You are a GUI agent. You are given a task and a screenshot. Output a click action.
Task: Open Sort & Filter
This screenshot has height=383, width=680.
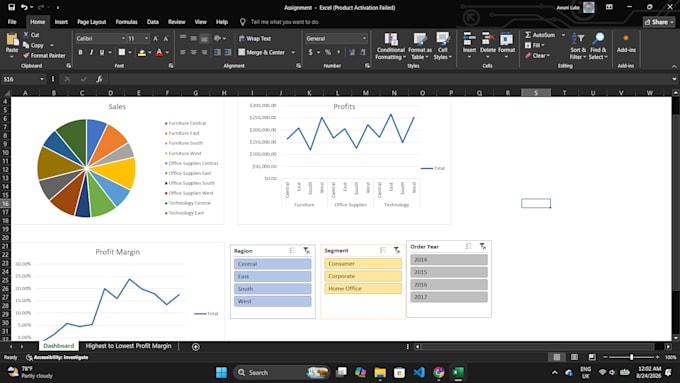(x=578, y=46)
